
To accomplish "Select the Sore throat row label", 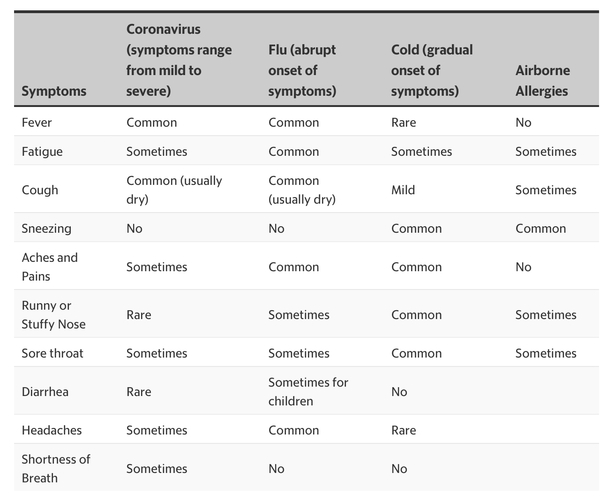I will 52,353.
